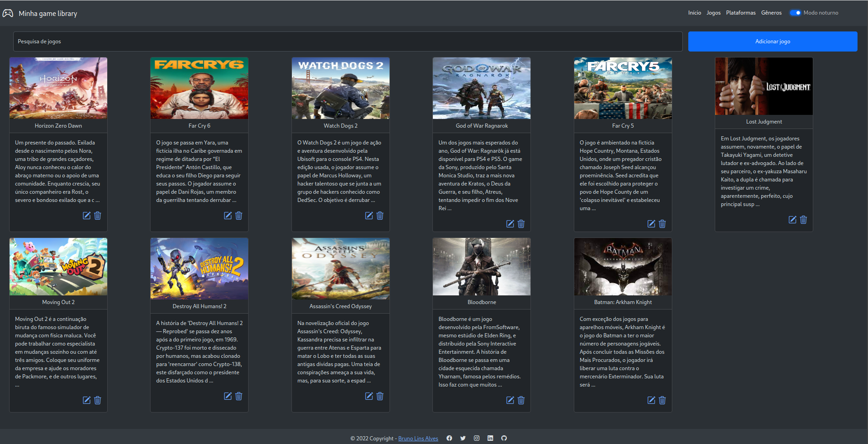Click the Far Cry 6 title text
The image size is (868, 444).
tap(199, 126)
